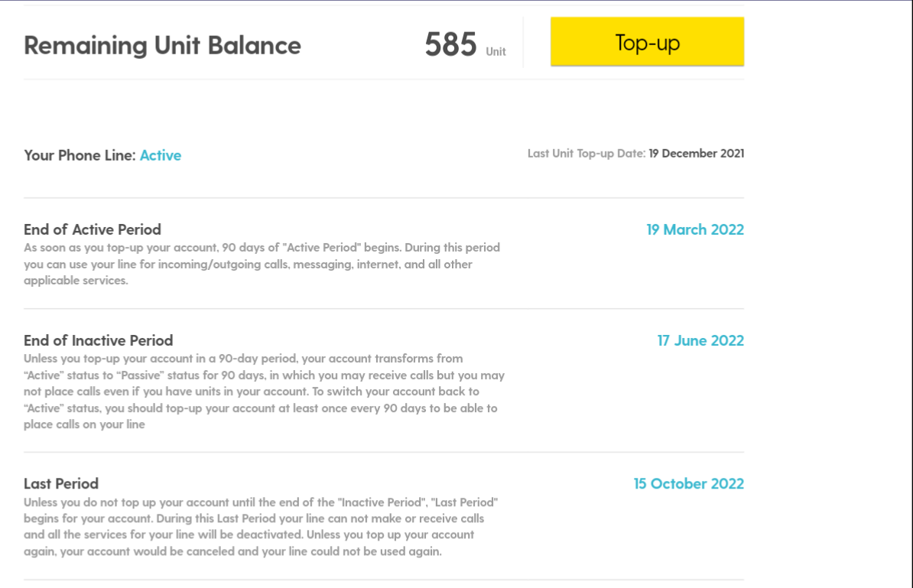Screen dimensions: 913x588
Task: Click the 585 unit balance number
Action: pyautogui.click(x=451, y=45)
